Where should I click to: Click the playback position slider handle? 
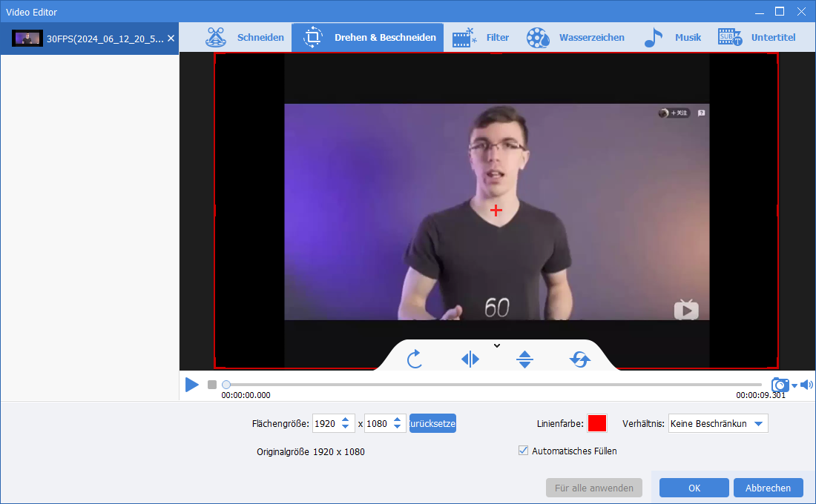coord(226,385)
